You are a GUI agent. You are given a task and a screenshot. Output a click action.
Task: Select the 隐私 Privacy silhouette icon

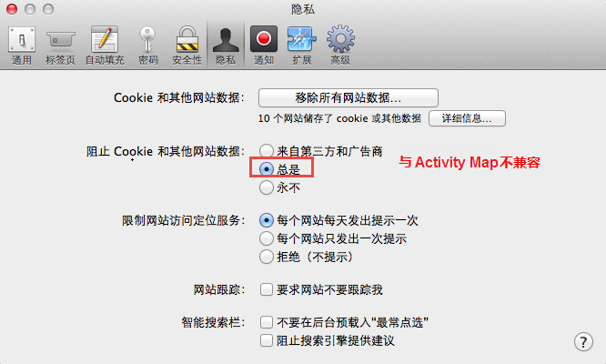[226, 45]
